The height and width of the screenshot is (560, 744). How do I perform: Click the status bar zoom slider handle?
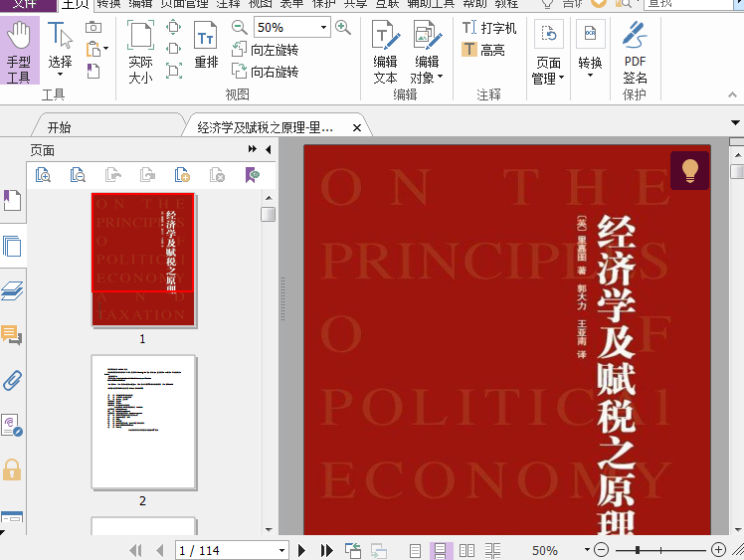pyautogui.click(x=638, y=550)
